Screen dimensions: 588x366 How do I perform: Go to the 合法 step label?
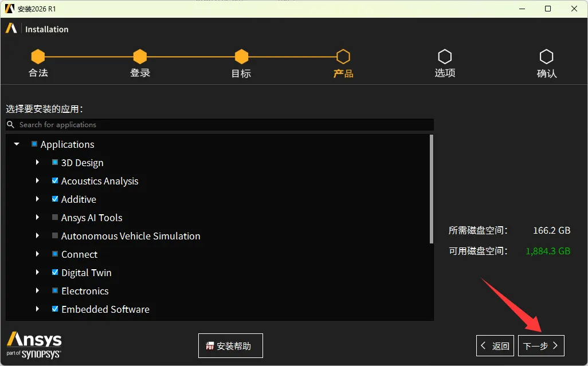click(x=38, y=73)
